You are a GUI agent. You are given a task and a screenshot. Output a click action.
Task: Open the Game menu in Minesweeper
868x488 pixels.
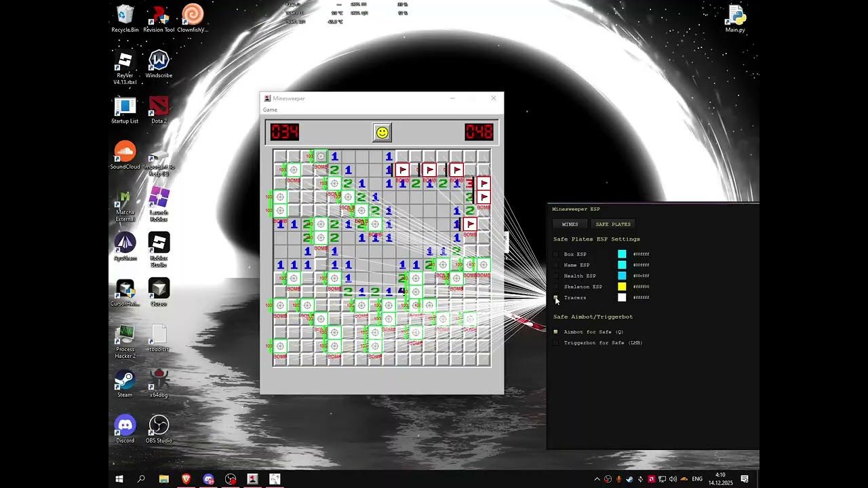tap(270, 110)
